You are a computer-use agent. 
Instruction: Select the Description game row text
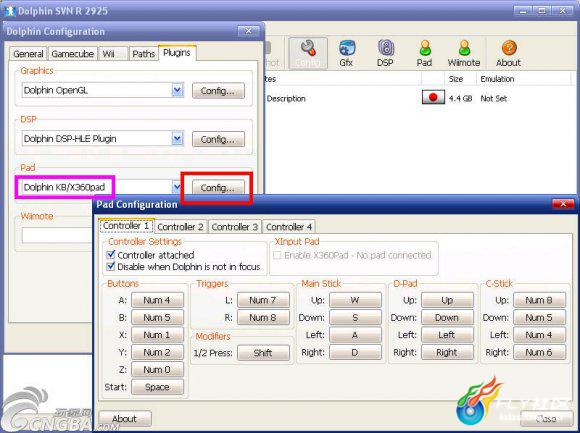coord(286,98)
